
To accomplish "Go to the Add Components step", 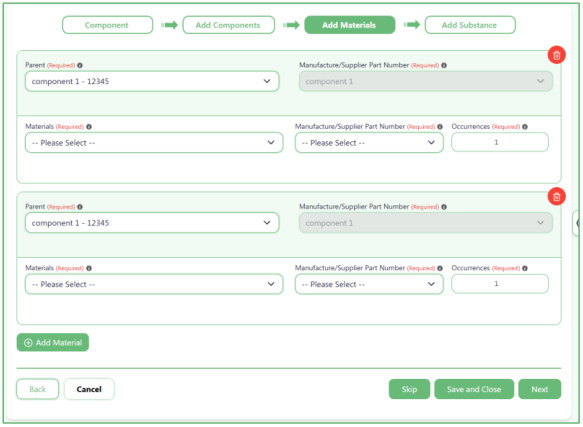I will pyautogui.click(x=229, y=25).
